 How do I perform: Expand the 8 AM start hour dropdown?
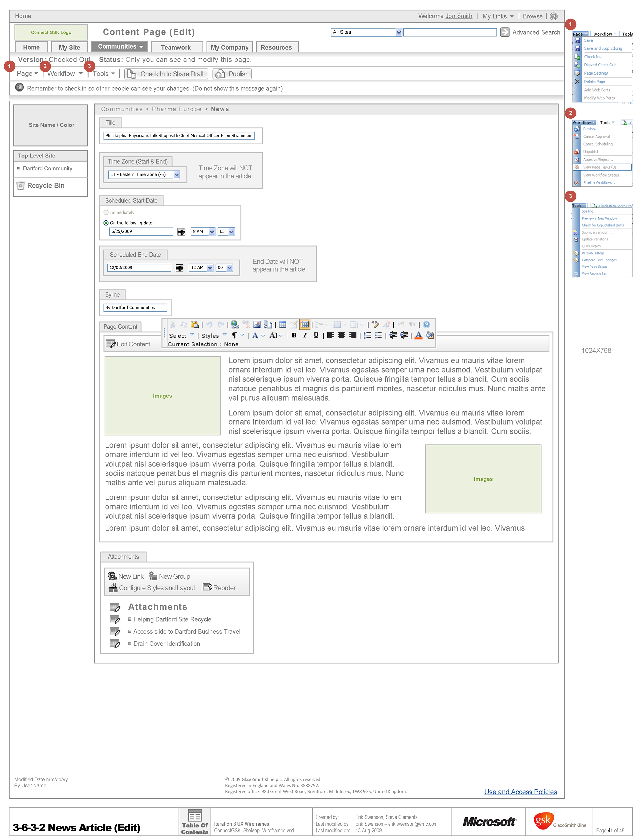212,232
